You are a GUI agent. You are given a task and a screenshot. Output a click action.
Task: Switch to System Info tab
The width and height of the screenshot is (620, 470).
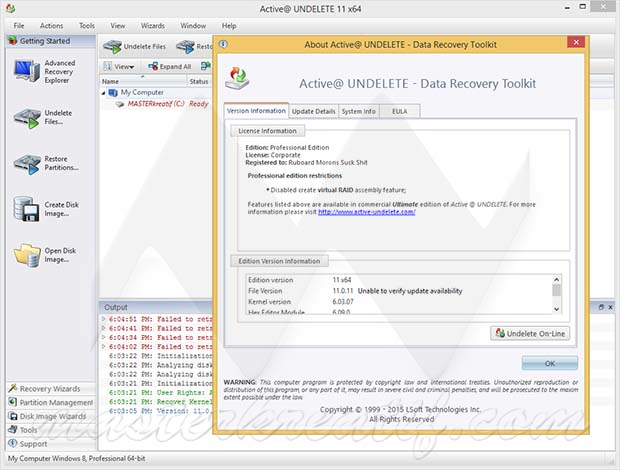click(359, 111)
